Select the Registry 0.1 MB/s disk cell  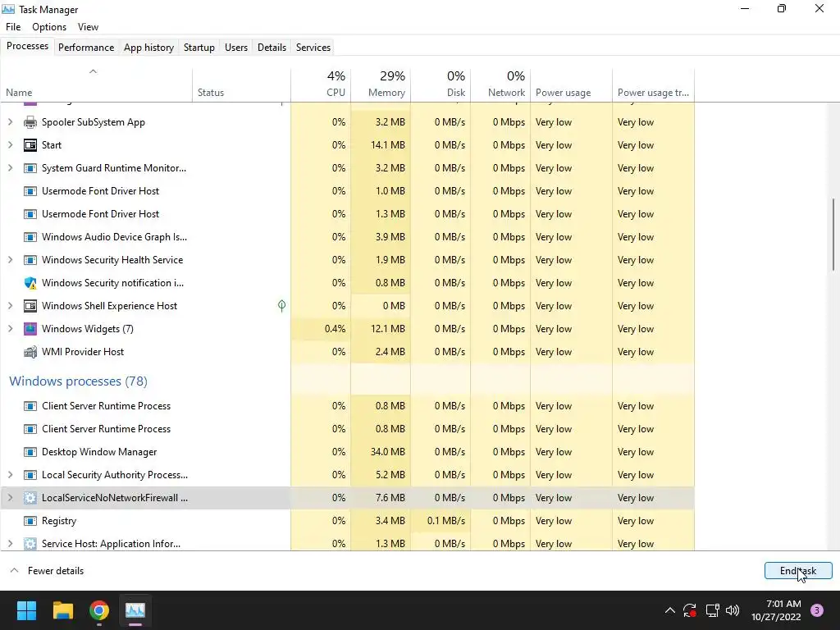(441, 521)
